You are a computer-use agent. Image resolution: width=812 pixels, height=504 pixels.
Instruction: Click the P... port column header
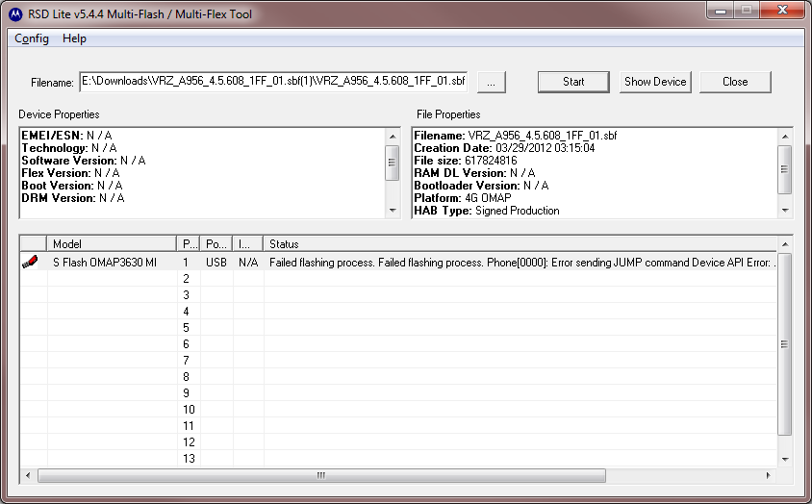[x=189, y=244]
